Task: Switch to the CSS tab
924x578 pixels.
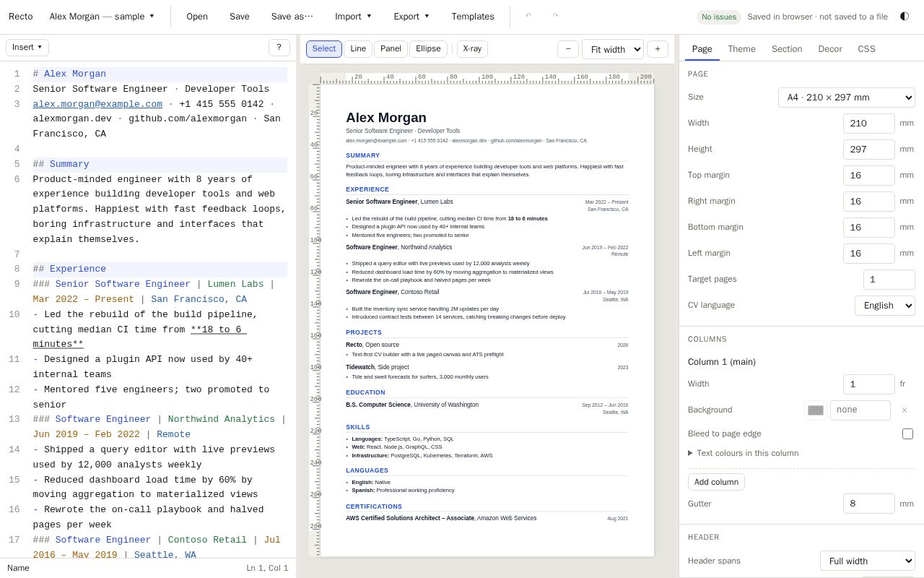Action: [866, 49]
